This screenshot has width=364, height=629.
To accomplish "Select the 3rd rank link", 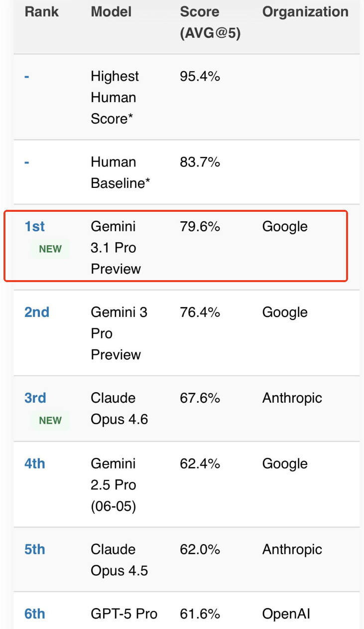I will coord(35,398).
